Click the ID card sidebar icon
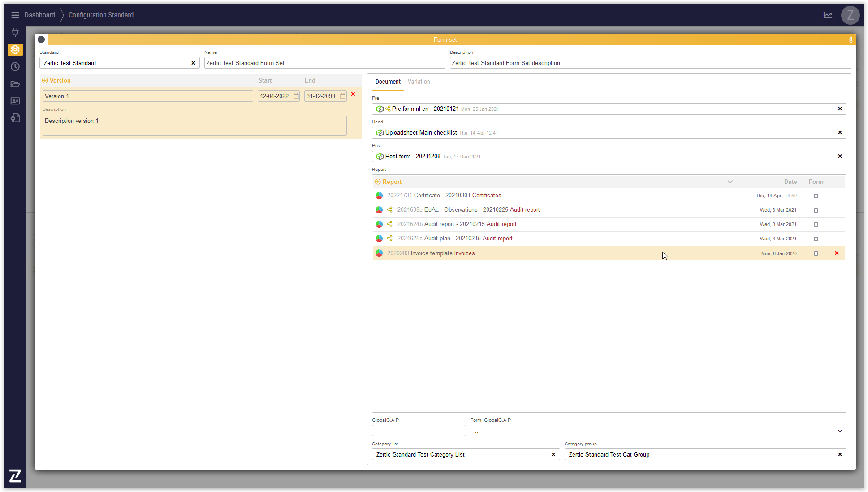868x492 pixels. point(15,101)
